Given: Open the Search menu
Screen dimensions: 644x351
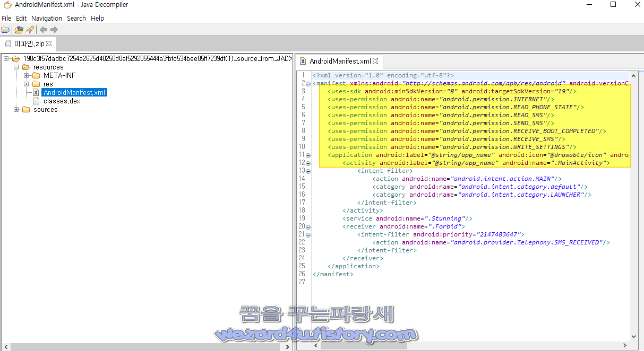Looking at the screenshot, I should tap(76, 18).
